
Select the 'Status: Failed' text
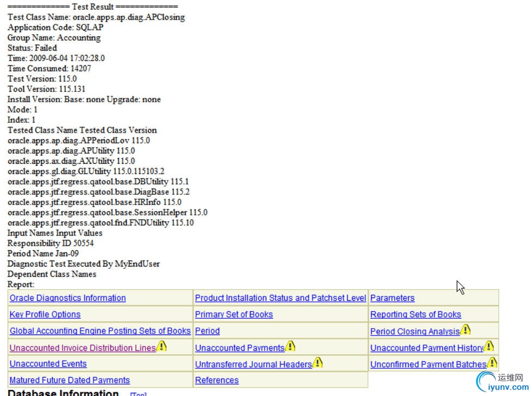[x=32, y=47]
